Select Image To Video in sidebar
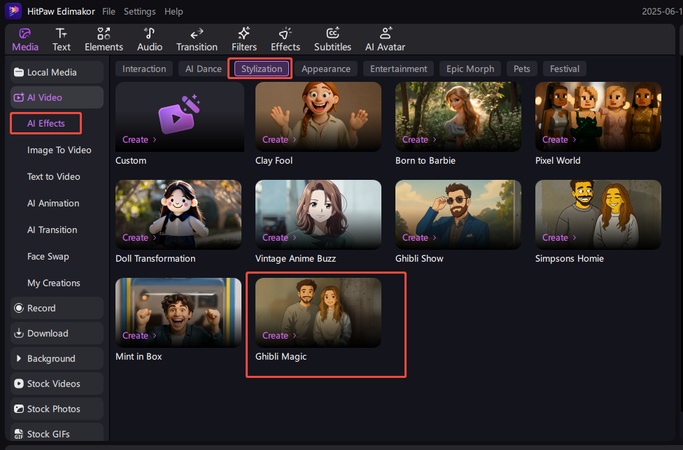 59,150
